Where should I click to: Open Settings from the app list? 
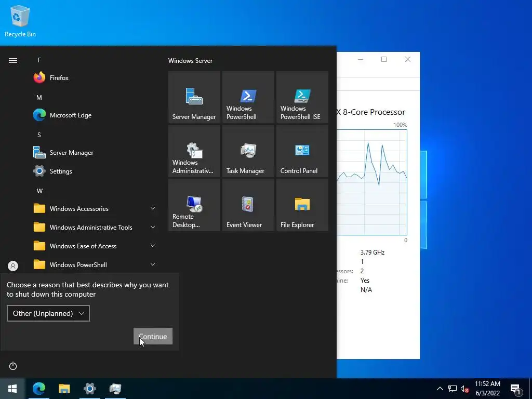tap(95, 171)
